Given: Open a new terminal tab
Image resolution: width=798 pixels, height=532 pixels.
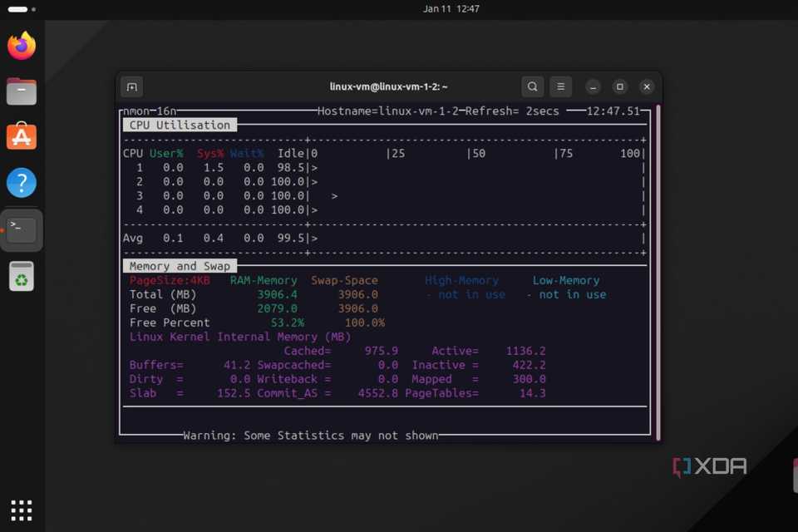Looking at the screenshot, I should point(131,86).
